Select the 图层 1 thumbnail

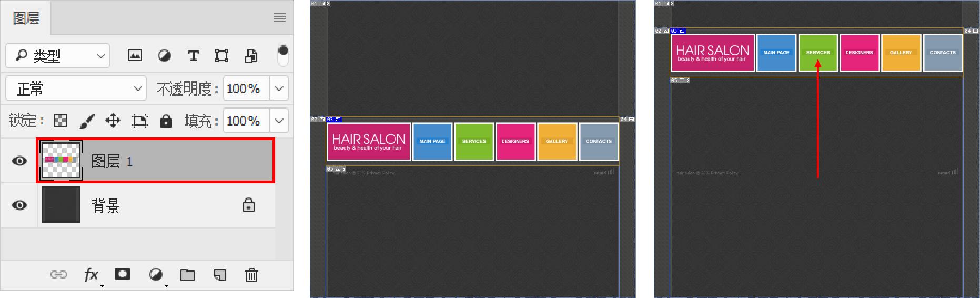click(61, 160)
